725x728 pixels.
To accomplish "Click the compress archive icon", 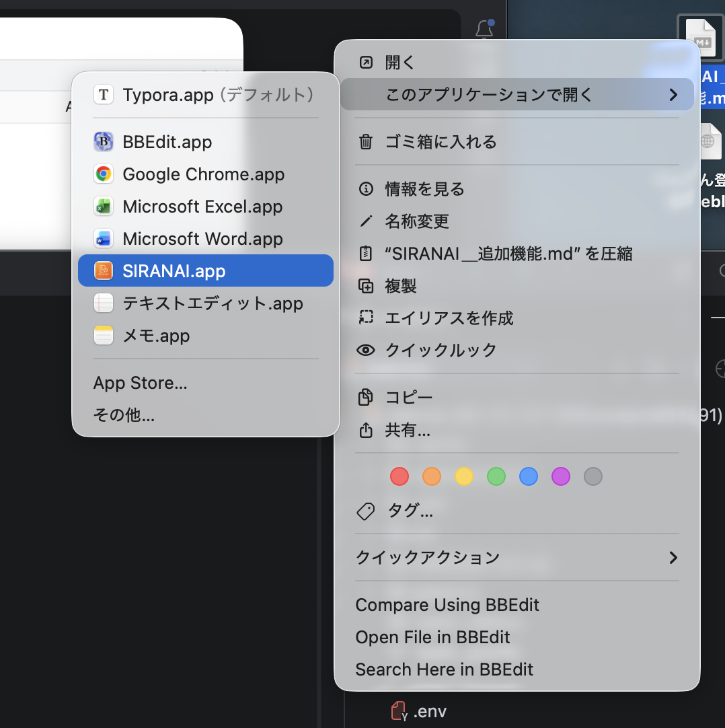I will 366,253.
